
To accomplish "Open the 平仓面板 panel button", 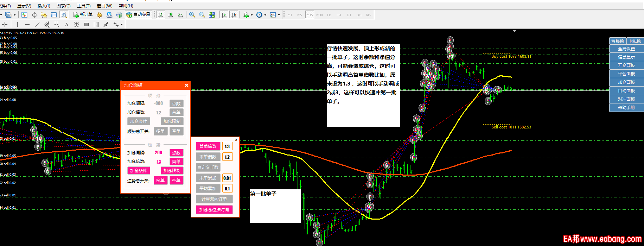I will click(x=626, y=74).
